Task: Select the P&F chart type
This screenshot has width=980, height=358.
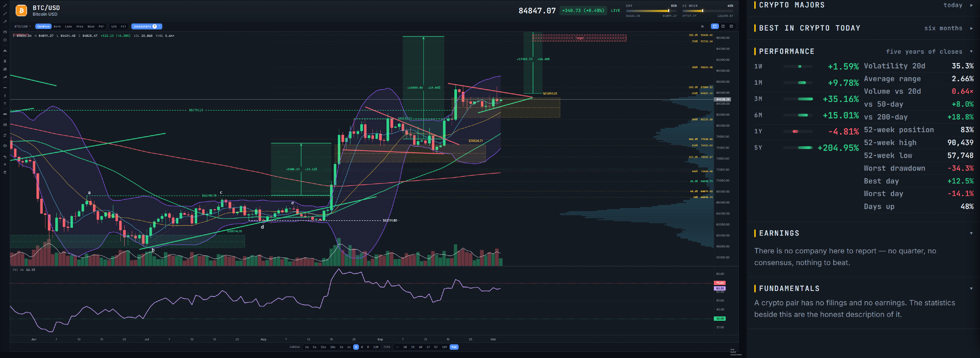Action: [x=101, y=26]
